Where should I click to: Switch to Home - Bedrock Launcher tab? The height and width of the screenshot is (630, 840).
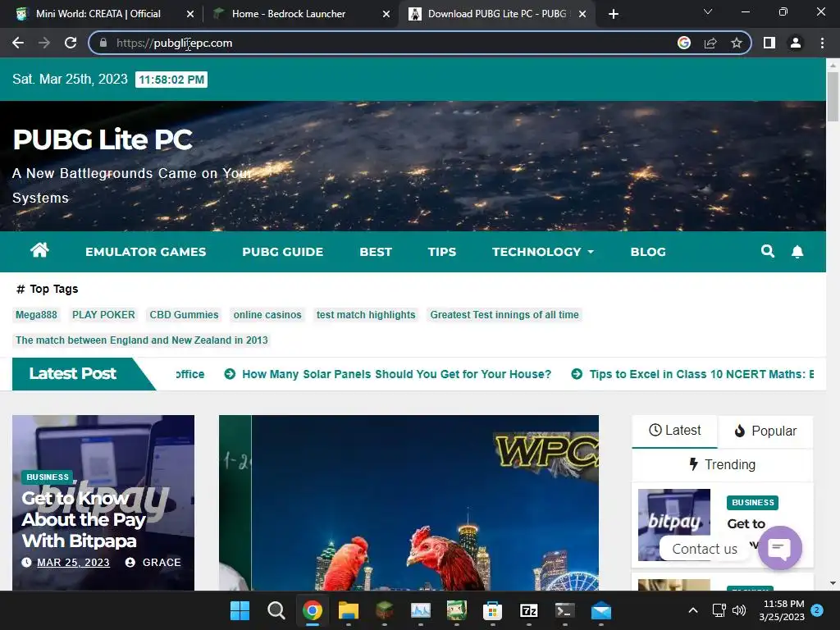[x=288, y=14]
